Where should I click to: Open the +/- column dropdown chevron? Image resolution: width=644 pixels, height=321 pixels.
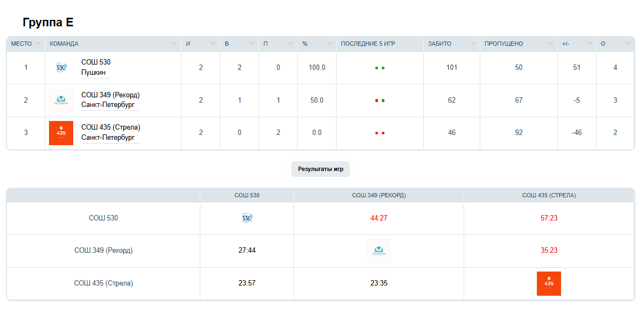589,44
